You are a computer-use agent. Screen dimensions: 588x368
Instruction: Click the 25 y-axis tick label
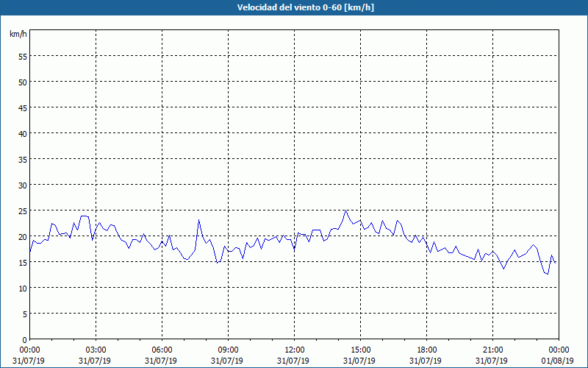(23, 211)
